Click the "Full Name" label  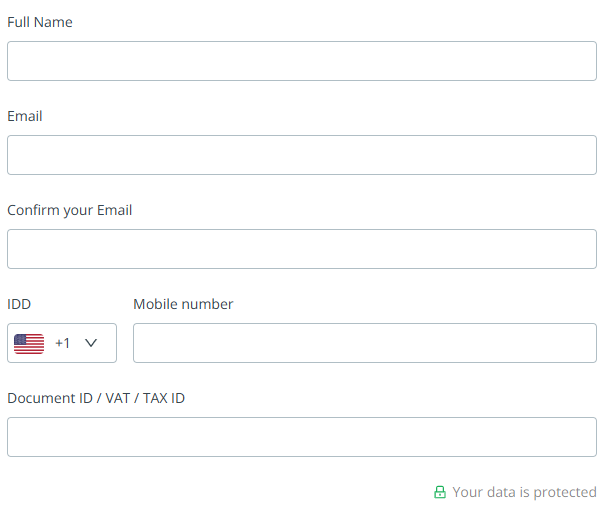(x=40, y=22)
